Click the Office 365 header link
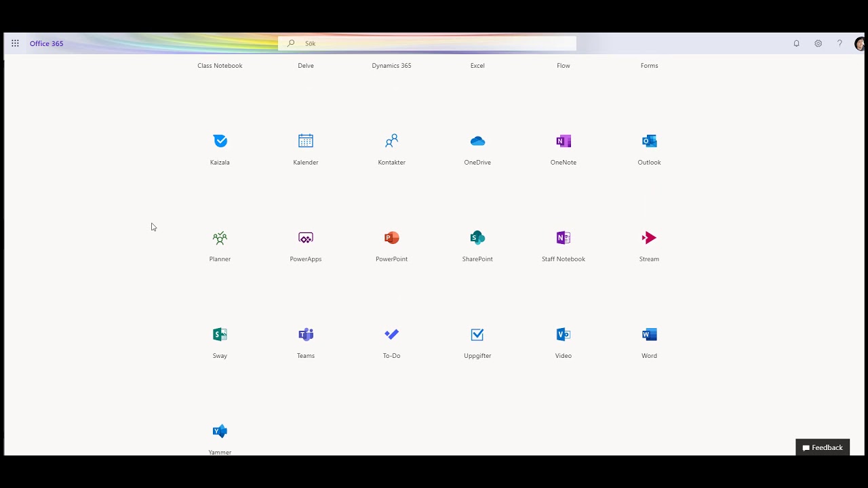868x488 pixels. coord(47,43)
